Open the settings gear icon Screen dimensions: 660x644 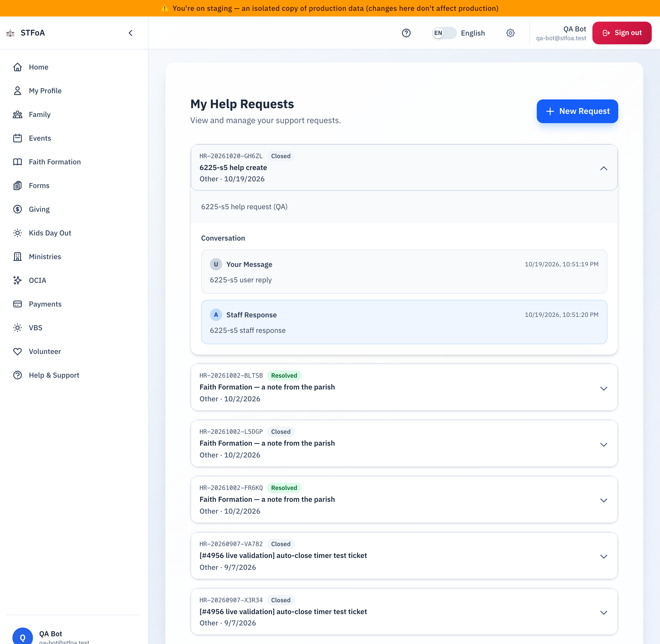pos(510,33)
